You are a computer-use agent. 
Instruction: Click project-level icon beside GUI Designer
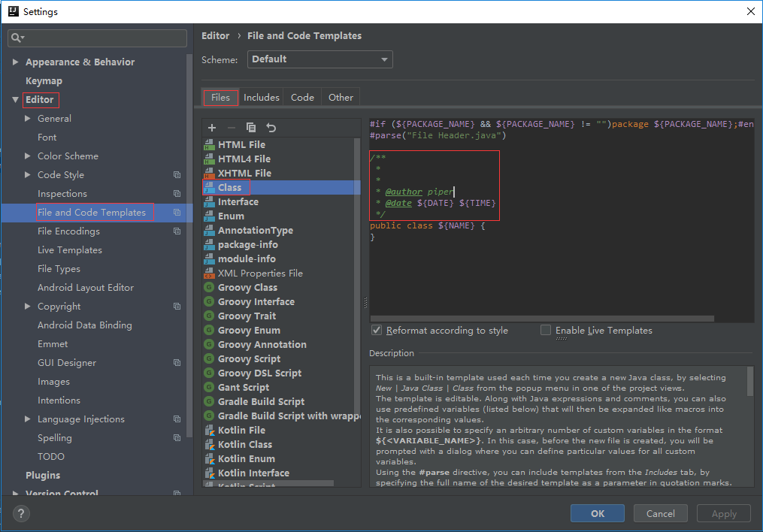coord(177,363)
